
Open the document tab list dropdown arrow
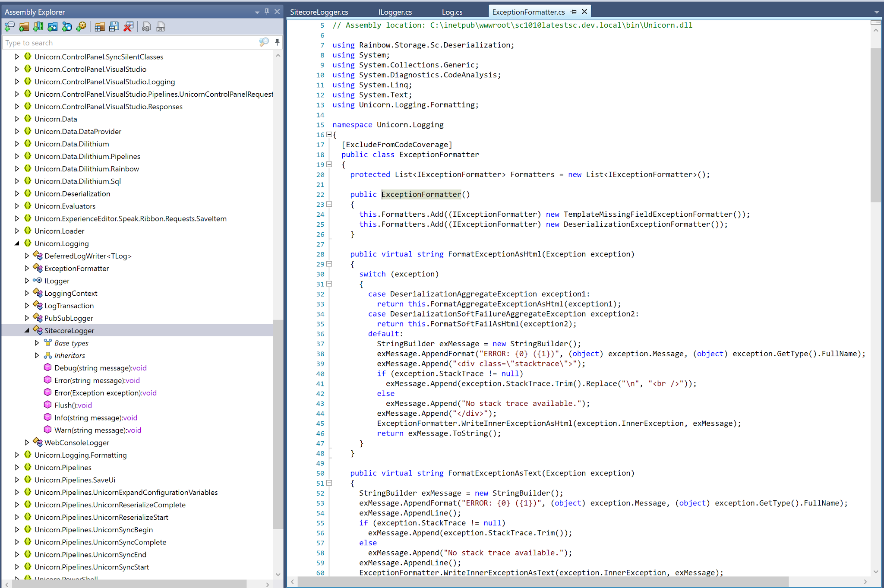877,12
